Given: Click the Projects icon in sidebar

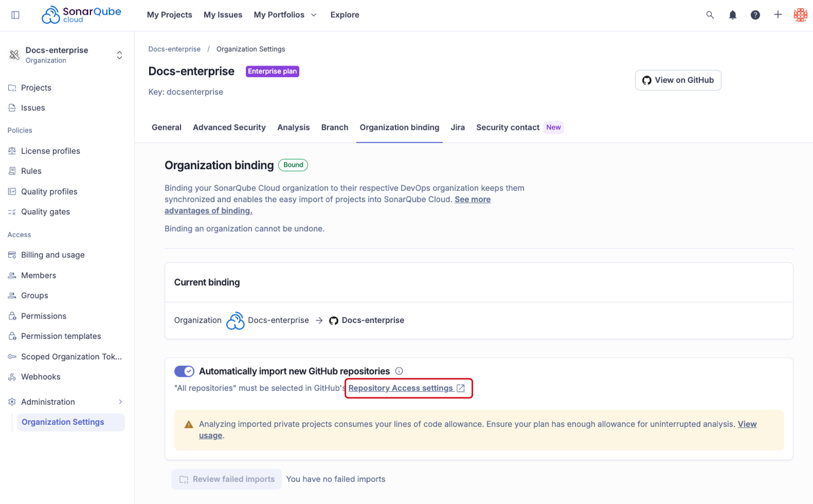Looking at the screenshot, I should coord(12,88).
